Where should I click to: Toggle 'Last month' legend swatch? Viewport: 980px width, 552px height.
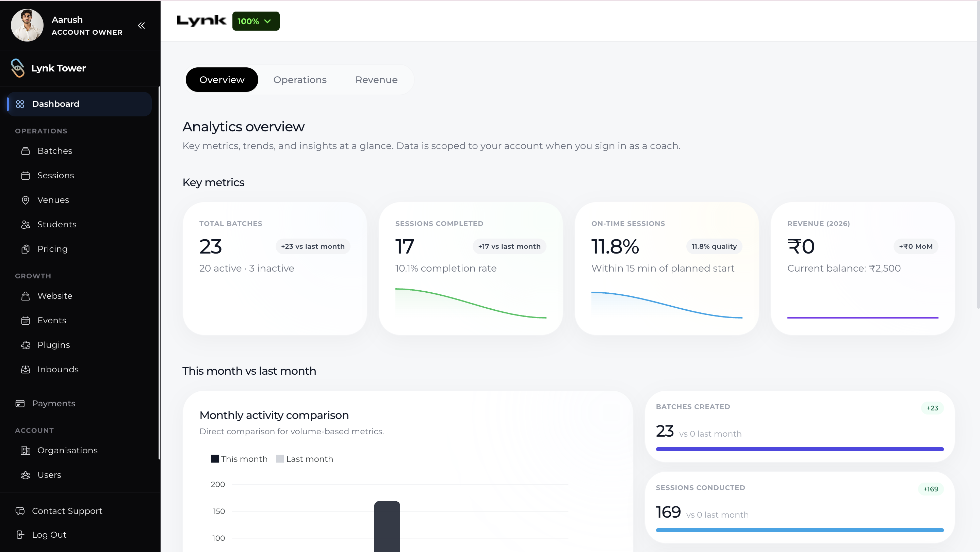point(280,459)
